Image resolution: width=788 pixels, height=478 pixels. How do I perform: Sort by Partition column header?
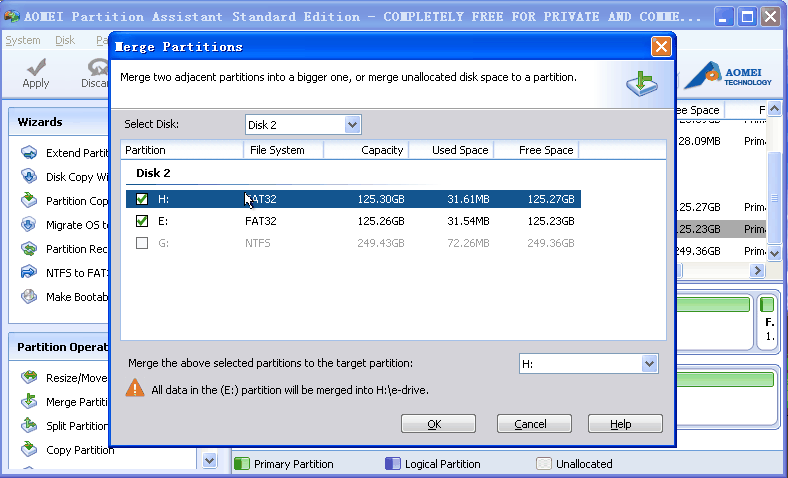coord(182,150)
